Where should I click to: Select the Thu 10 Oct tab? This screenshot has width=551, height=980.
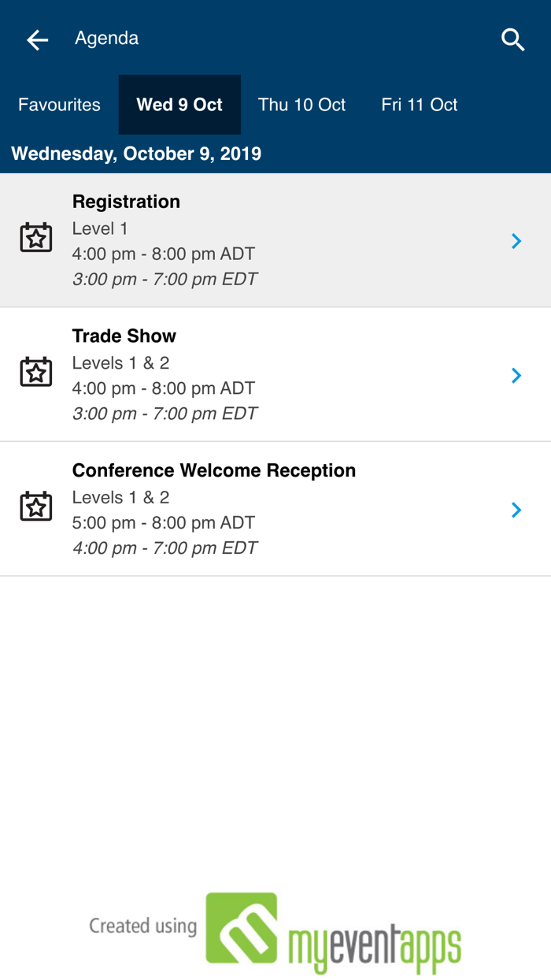click(301, 105)
